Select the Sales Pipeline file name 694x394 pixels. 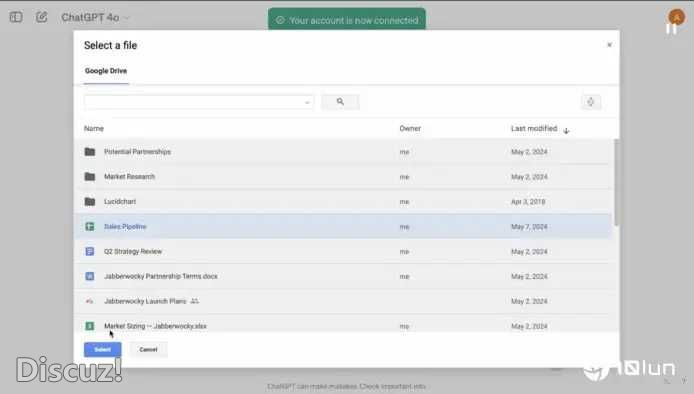click(125, 227)
